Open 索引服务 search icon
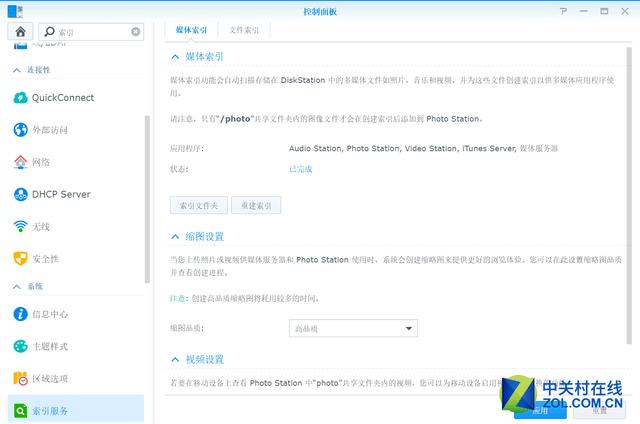 (x=20, y=411)
